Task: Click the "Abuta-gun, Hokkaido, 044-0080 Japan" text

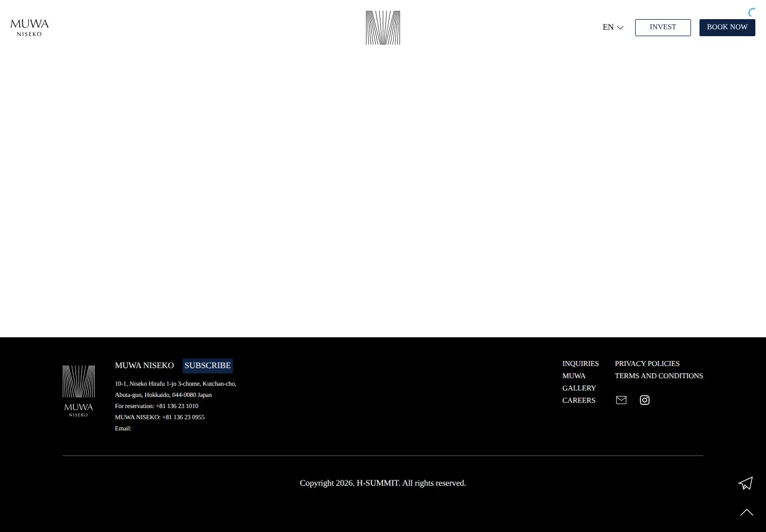Action: click(163, 395)
